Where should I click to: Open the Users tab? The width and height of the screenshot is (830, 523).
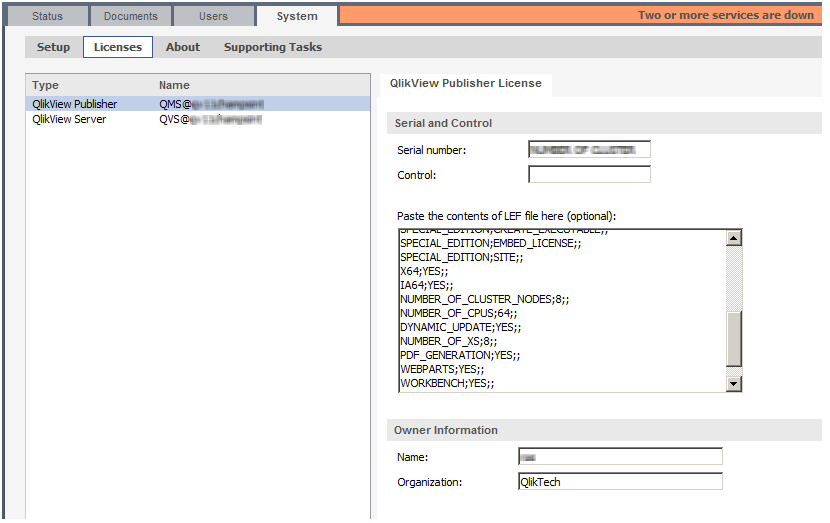[x=212, y=16]
